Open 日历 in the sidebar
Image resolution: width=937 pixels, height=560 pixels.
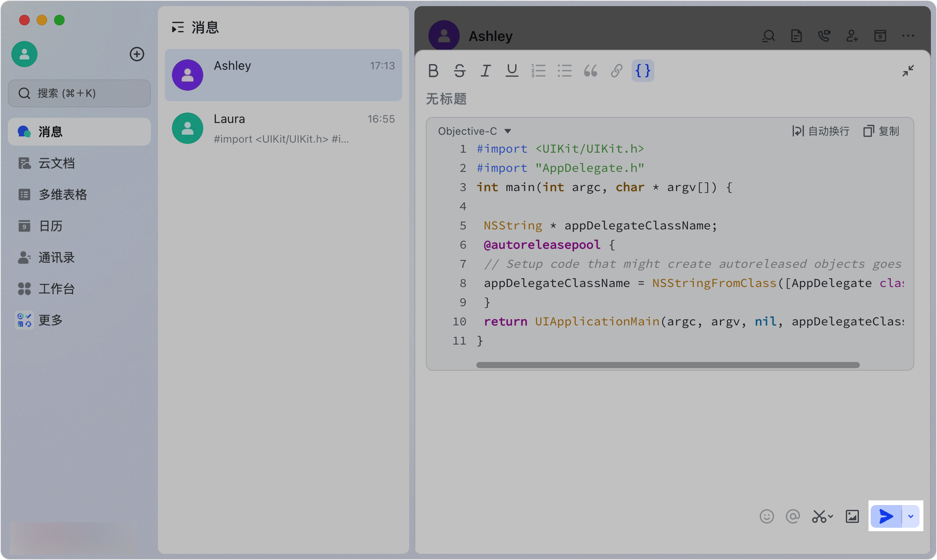[x=79, y=226]
